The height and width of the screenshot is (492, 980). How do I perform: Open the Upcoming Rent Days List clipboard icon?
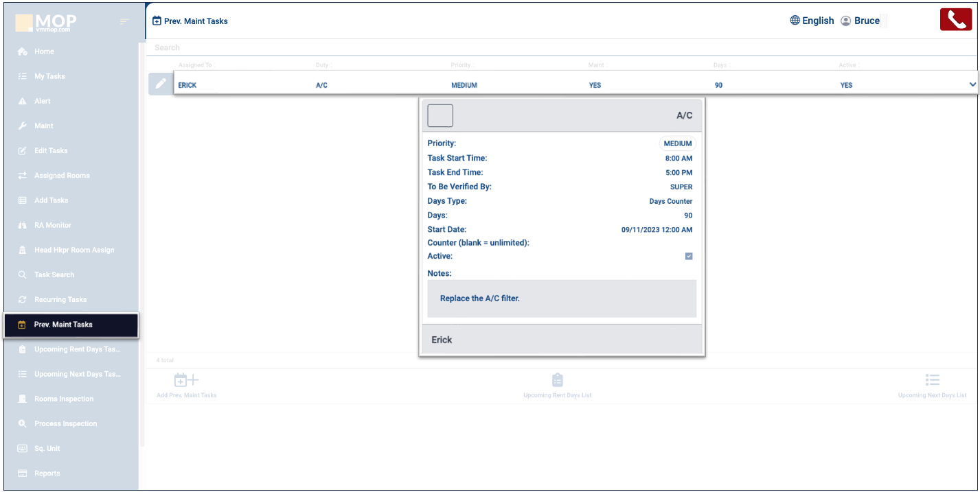(x=557, y=380)
